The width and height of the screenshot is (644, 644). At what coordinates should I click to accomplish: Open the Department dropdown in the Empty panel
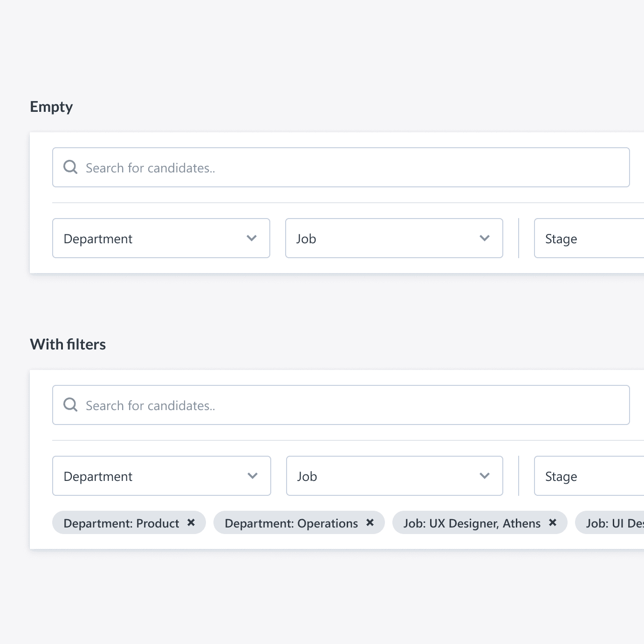(x=161, y=238)
